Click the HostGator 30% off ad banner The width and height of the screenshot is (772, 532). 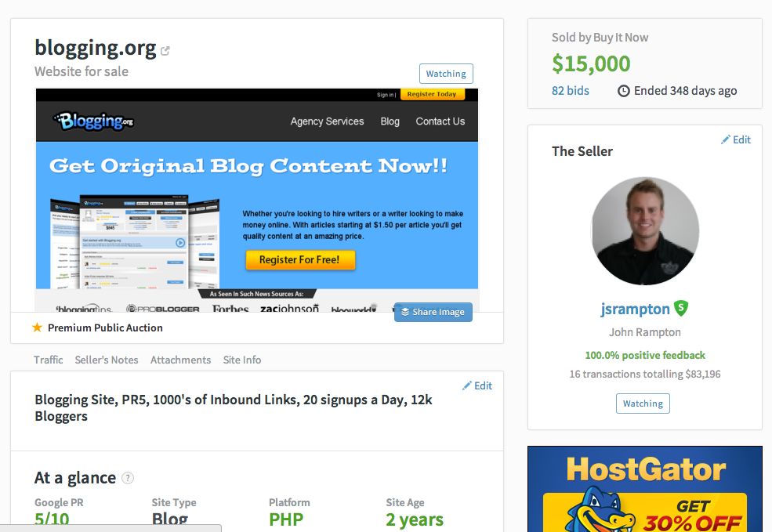coord(645,489)
